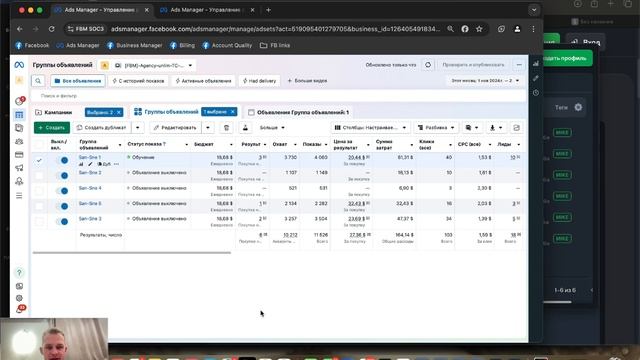Check the San-Sne 4 row checkbox
Viewport: 640px width, 360px height.
point(39,191)
